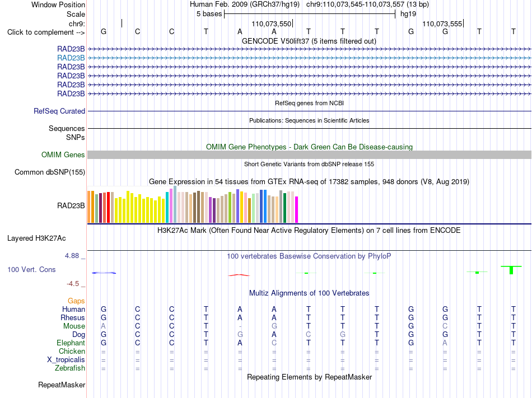Select the Chicken species label
Viewport: 532px width, 398px height.
click(x=72, y=351)
